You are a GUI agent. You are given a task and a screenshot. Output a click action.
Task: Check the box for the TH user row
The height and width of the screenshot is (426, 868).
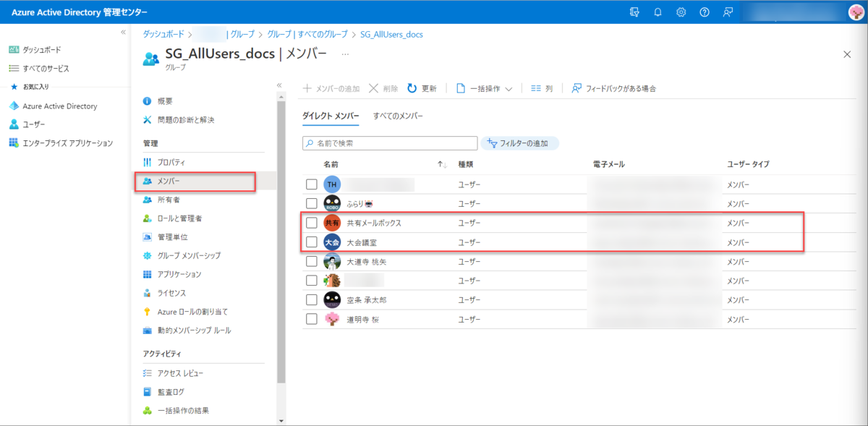[312, 184]
